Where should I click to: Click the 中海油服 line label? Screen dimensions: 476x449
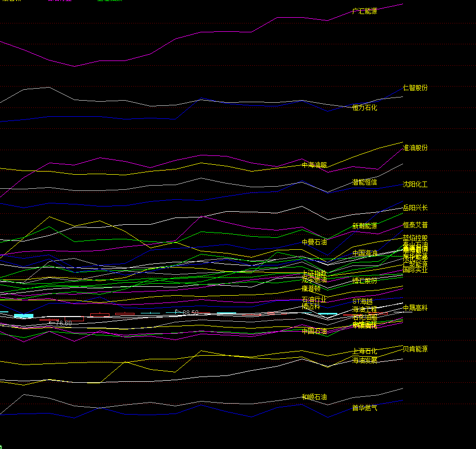[314, 165]
